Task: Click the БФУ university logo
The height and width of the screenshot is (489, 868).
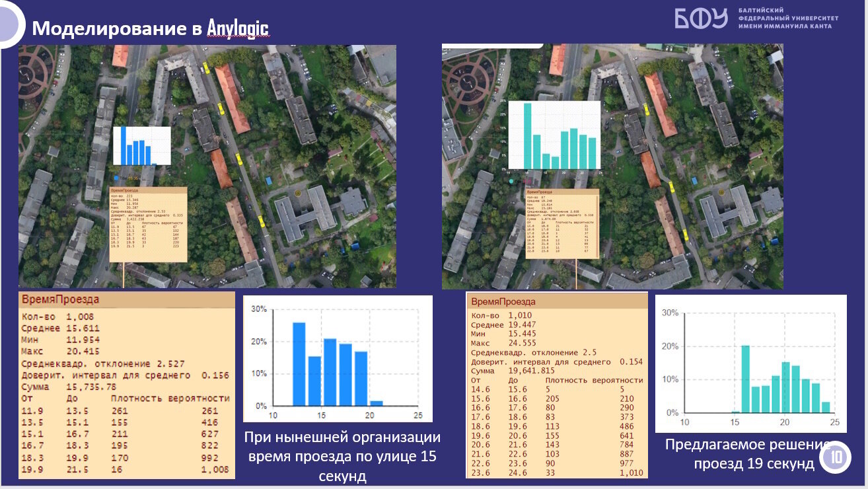Action: coord(701,18)
